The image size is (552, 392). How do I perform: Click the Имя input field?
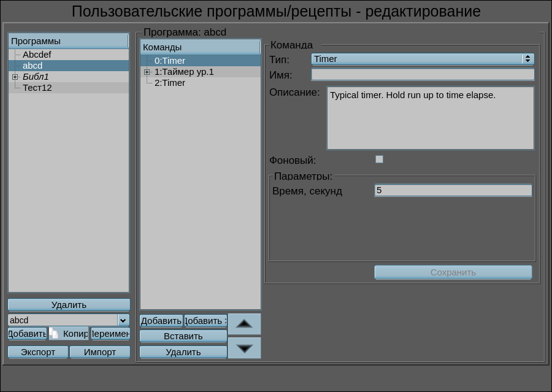(x=423, y=75)
